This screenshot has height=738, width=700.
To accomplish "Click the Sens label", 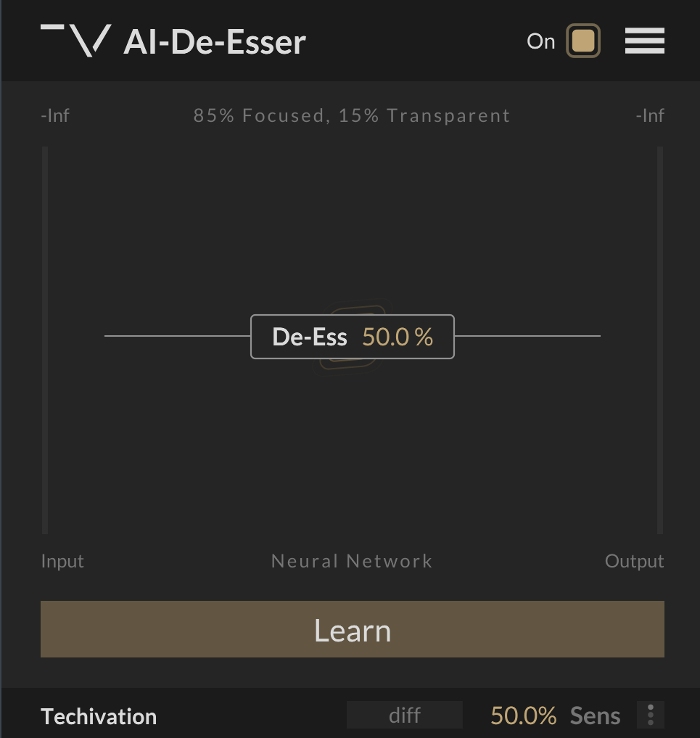I will [595, 716].
